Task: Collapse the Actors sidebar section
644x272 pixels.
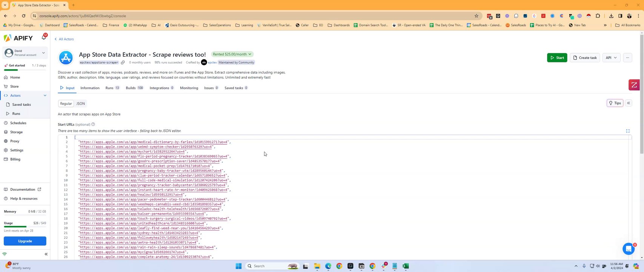Action: [45, 96]
